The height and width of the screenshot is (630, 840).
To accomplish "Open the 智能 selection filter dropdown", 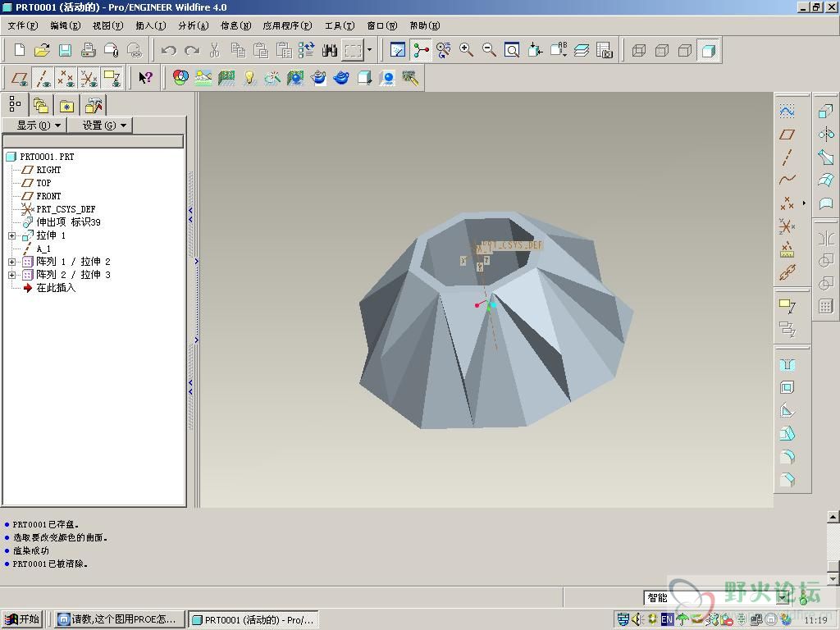I will pyautogui.click(x=783, y=597).
